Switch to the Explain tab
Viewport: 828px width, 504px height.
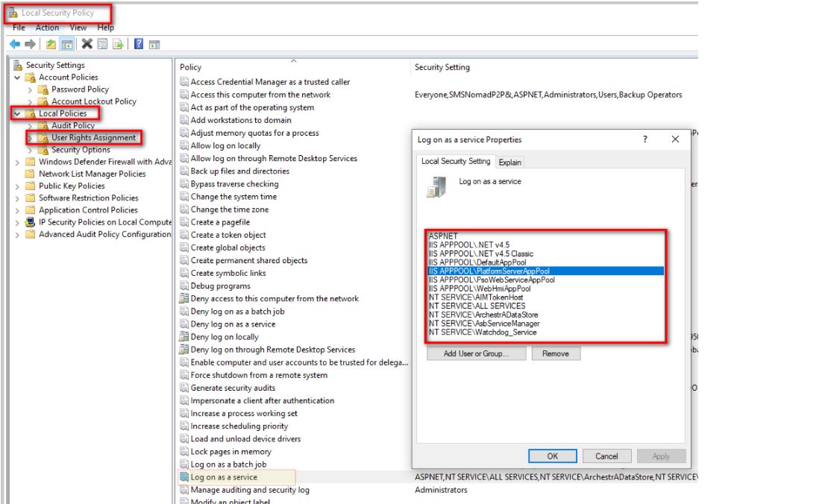pos(510,162)
